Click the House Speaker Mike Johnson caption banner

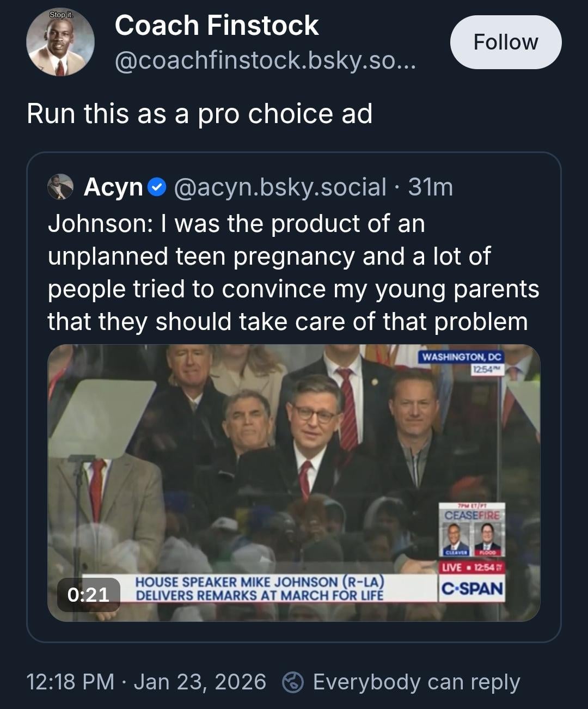coord(259,589)
